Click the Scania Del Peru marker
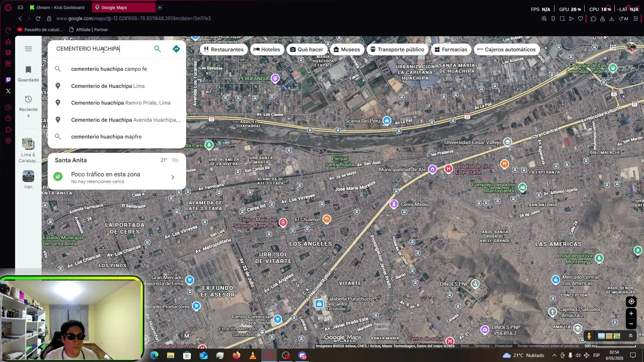The width and height of the screenshot is (644, 362). tap(386, 121)
